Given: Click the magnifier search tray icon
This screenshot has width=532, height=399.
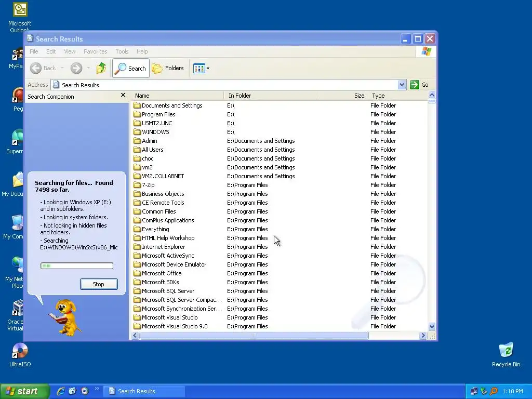Looking at the screenshot, I should 494,391.
